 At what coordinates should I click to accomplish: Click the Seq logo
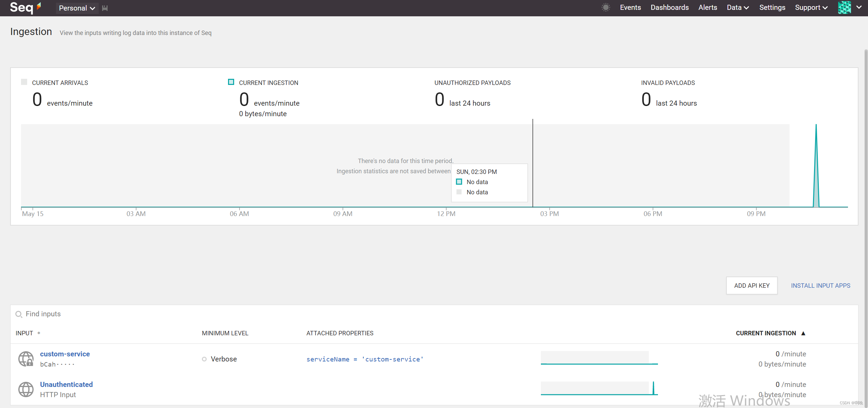coord(25,7)
